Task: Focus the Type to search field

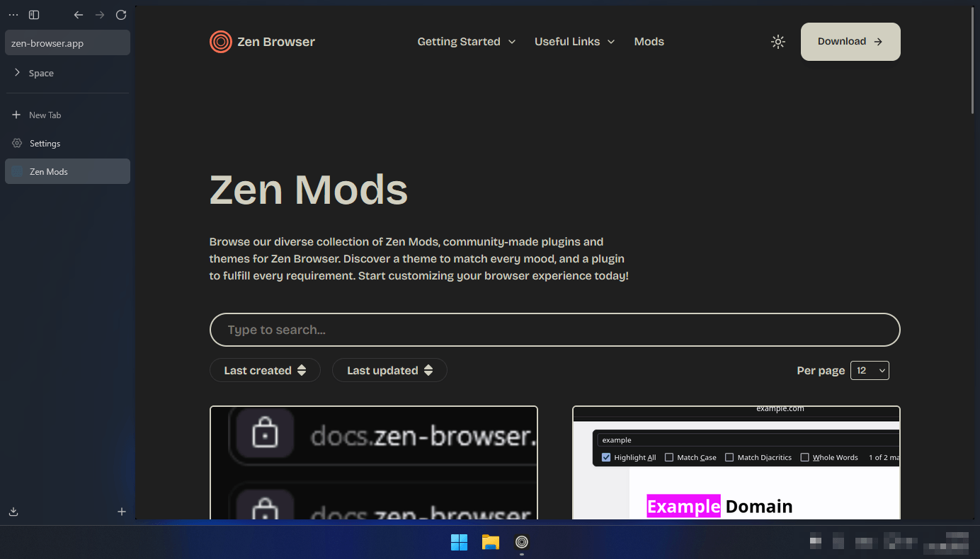Action: pos(554,330)
